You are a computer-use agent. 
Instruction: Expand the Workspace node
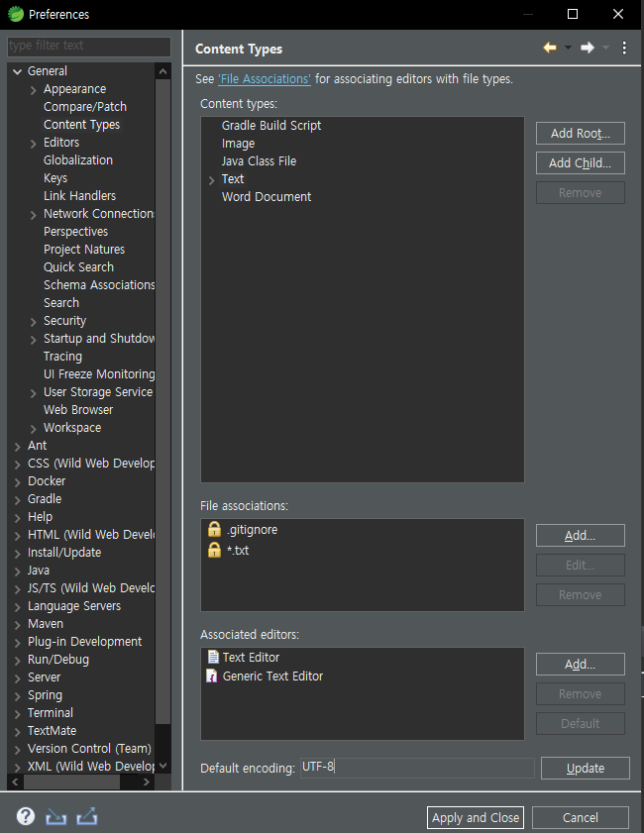pos(34,429)
